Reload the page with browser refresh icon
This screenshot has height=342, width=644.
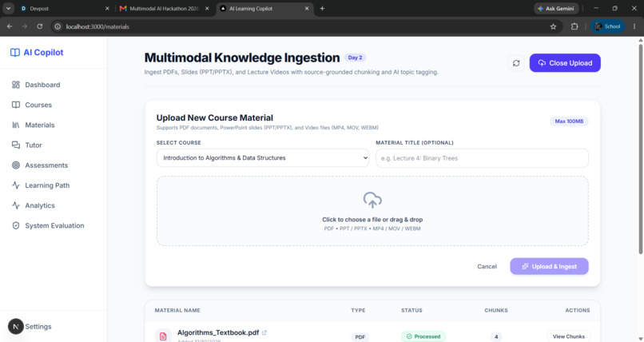(x=39, y=26)
